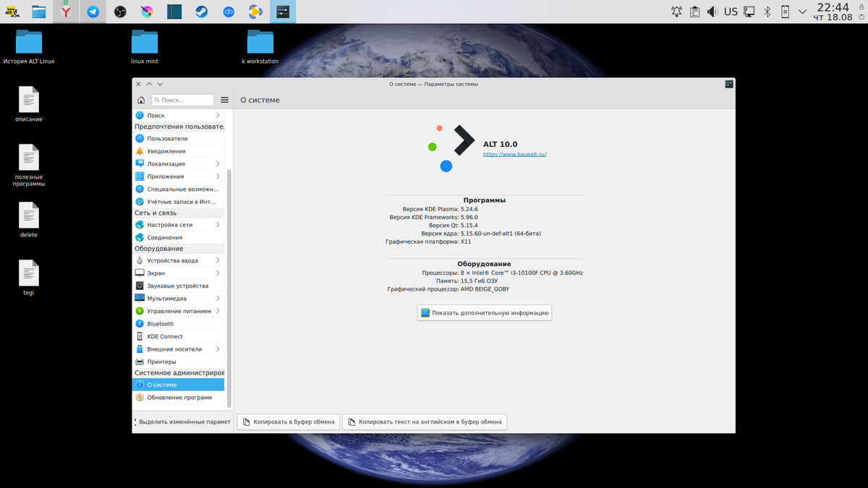The width and height of the screenshot is (868, 488).
Task: Launch Steam from the taskbar
Action: pos(201,12)
